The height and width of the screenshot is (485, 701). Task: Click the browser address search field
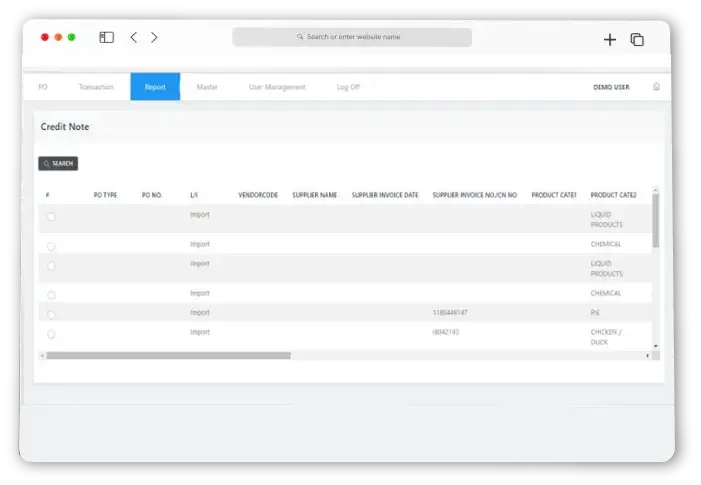[x=352, y=37]
